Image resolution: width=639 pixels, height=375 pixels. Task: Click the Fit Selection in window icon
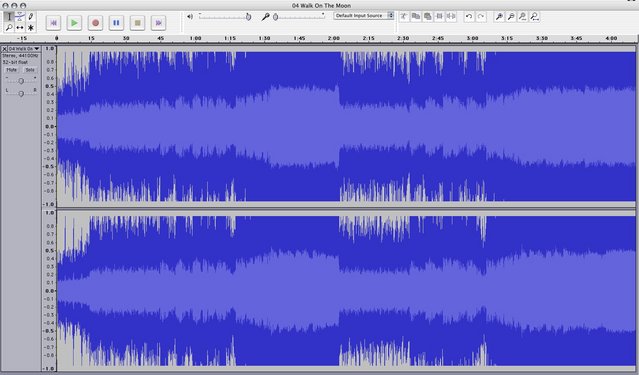click(x=522, y=17)
